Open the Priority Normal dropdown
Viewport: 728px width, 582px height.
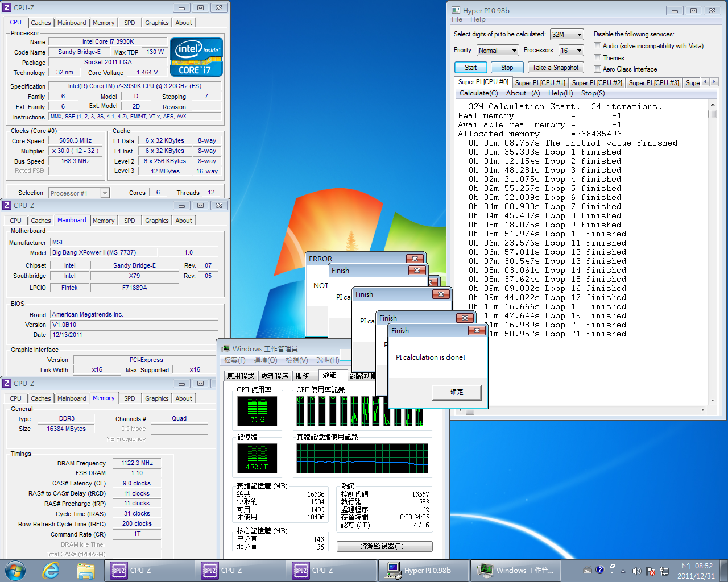point(498,51)
